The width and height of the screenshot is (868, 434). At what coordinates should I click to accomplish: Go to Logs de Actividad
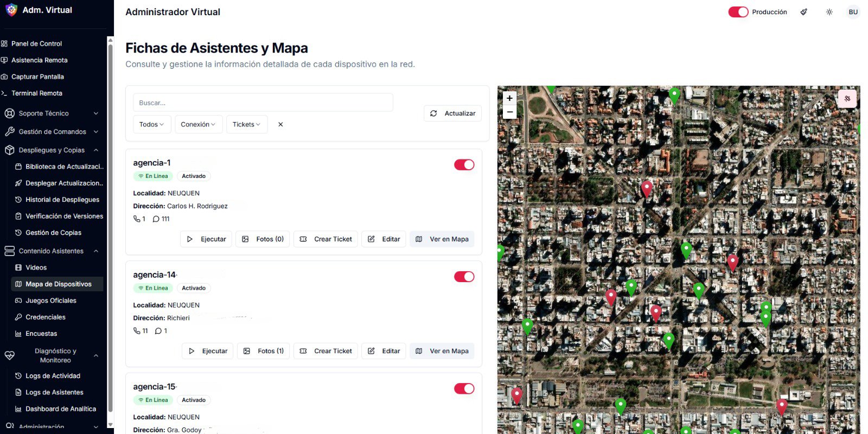tap(53, 376)
